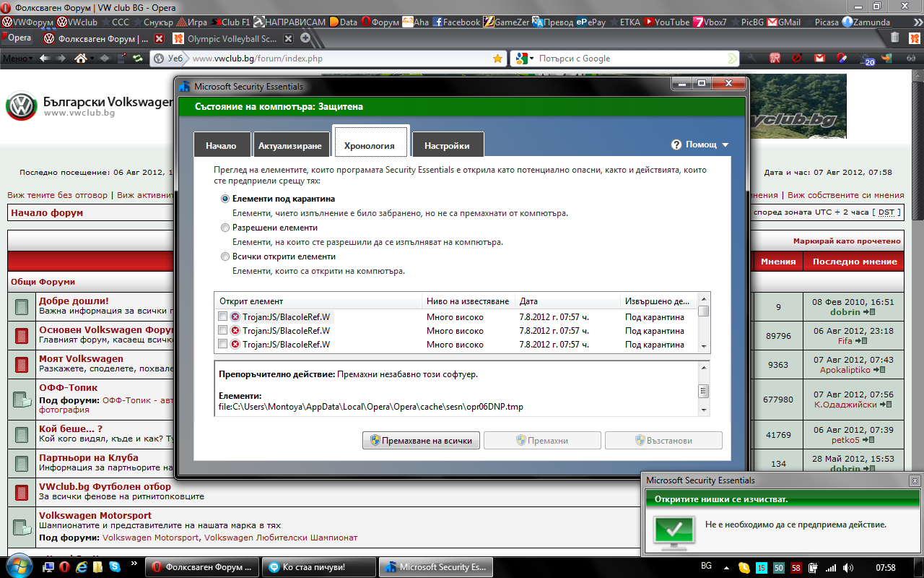Open the ePay bookmark
The width and height of the screenshot is (924, 578).
point(591,22)
